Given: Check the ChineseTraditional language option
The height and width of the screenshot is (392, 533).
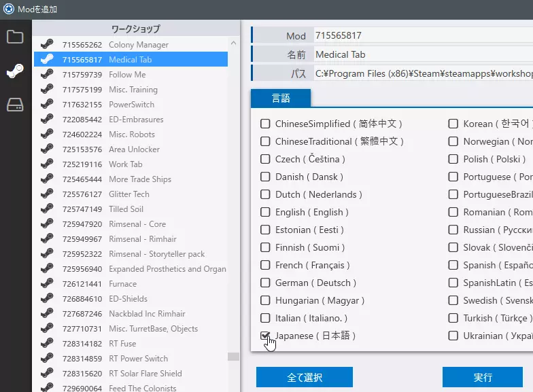Looking at the screenshot, I should pyautogui.click(x=265, y=141).
